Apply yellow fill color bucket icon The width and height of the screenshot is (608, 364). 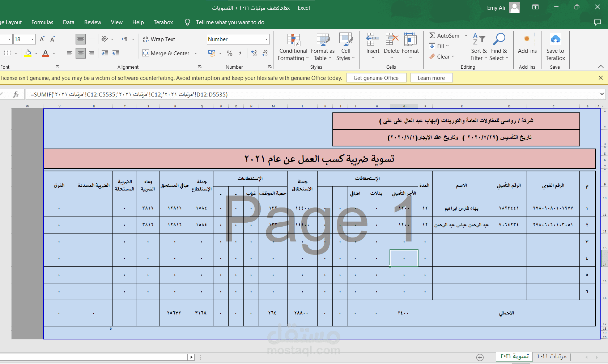tap(28, 53)
